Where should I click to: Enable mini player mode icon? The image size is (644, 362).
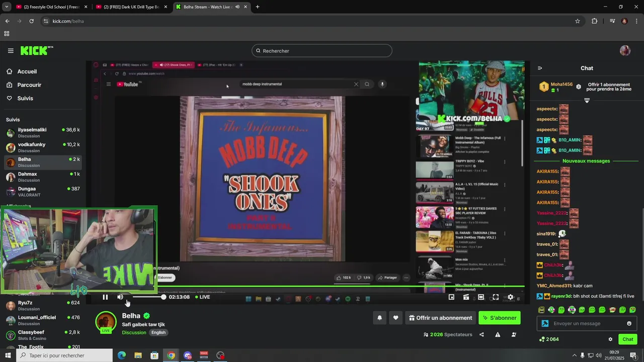(x=451, y=297)
